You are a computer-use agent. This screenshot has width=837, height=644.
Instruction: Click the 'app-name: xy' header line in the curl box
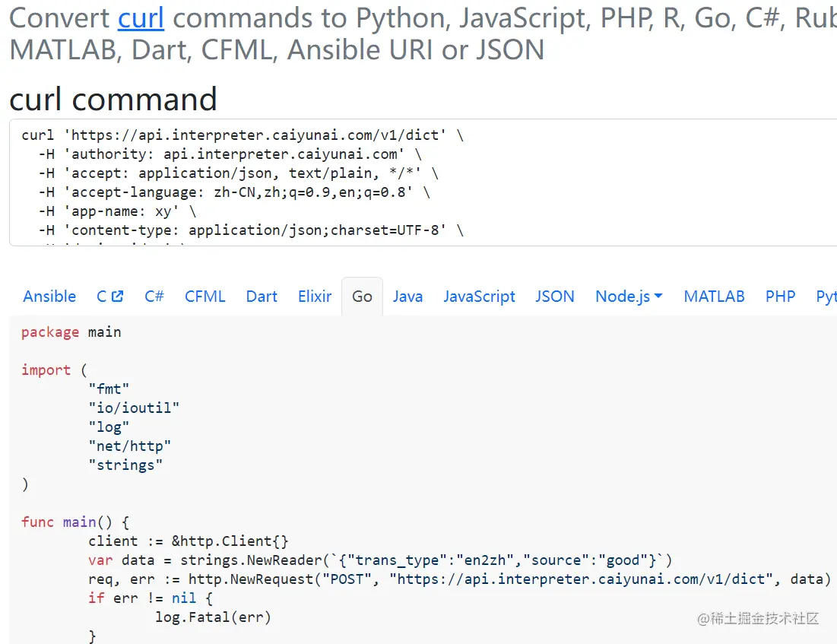click(116, 211)
